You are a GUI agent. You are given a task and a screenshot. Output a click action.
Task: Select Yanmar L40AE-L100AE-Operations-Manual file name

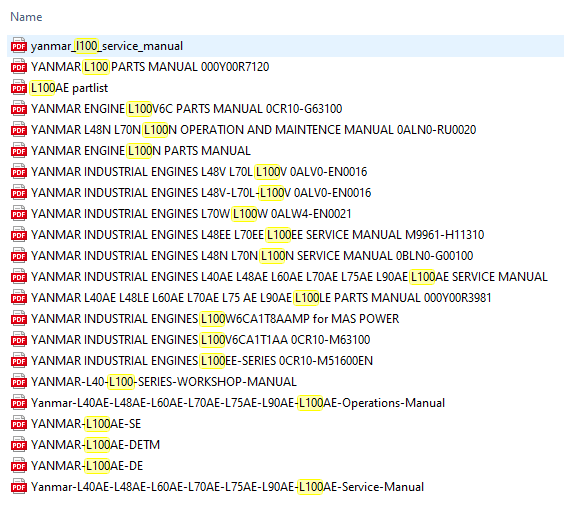point(238,403)
